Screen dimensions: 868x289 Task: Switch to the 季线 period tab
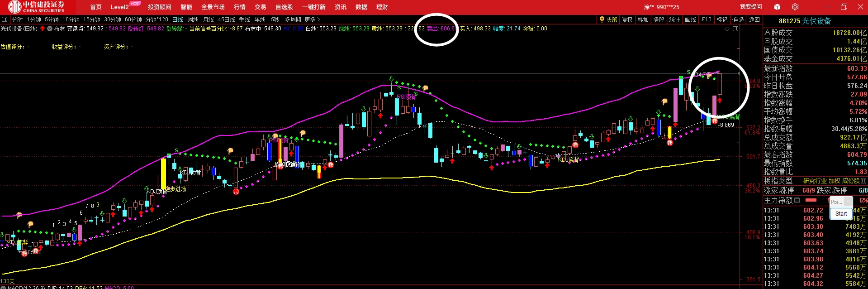point(245,19)
